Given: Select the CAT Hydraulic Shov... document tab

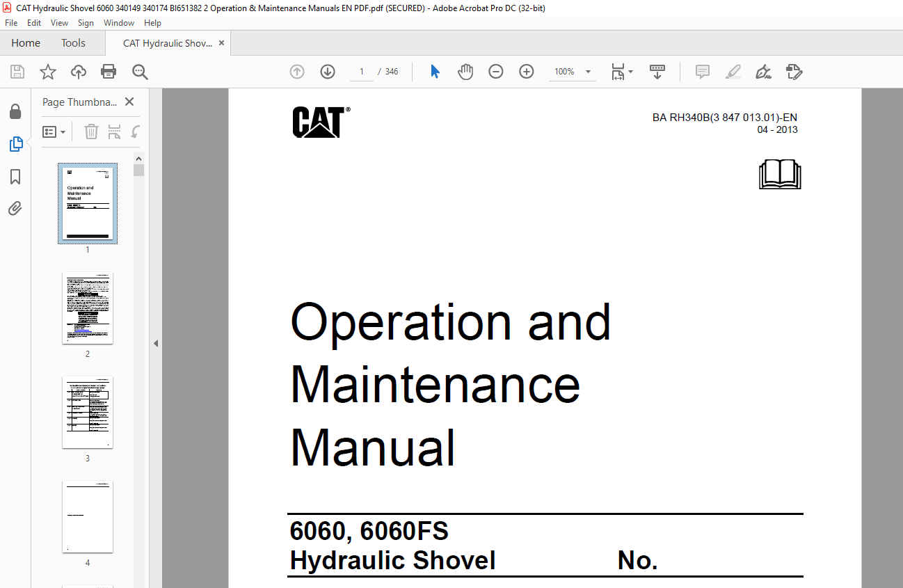Looking at the screenshot, I should click(168, 43).
